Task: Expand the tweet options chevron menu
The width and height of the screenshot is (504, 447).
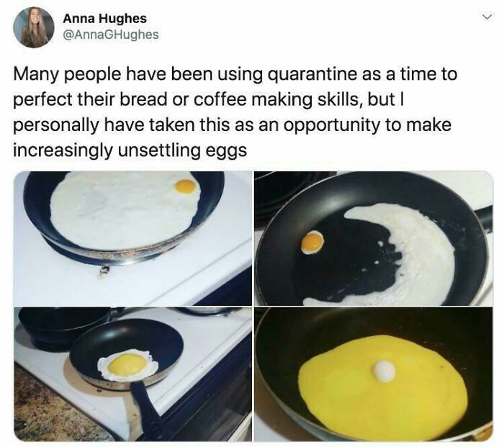Action: click(x=487, y=17)
